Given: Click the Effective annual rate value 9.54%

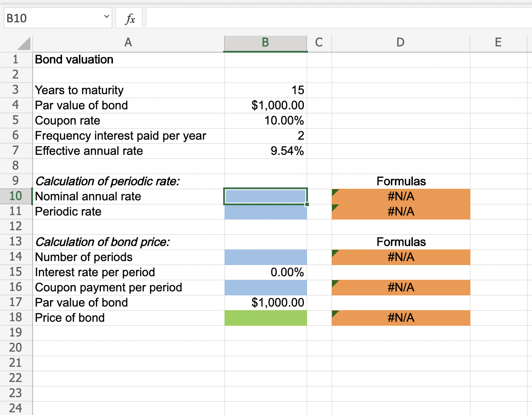Looking at the screenshot, I should coord(265,151).
